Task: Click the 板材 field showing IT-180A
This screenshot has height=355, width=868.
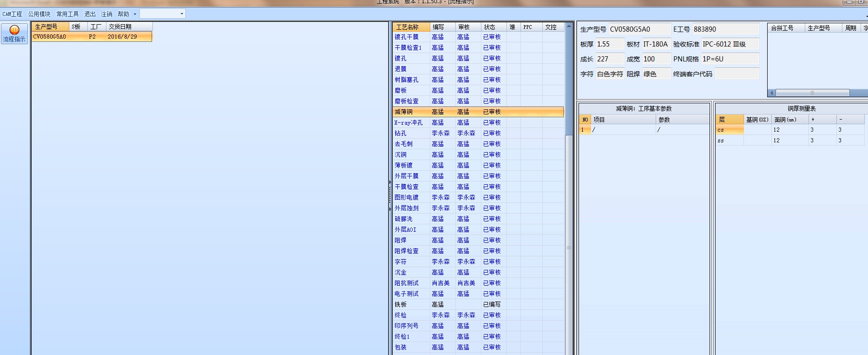Action: 656,44
